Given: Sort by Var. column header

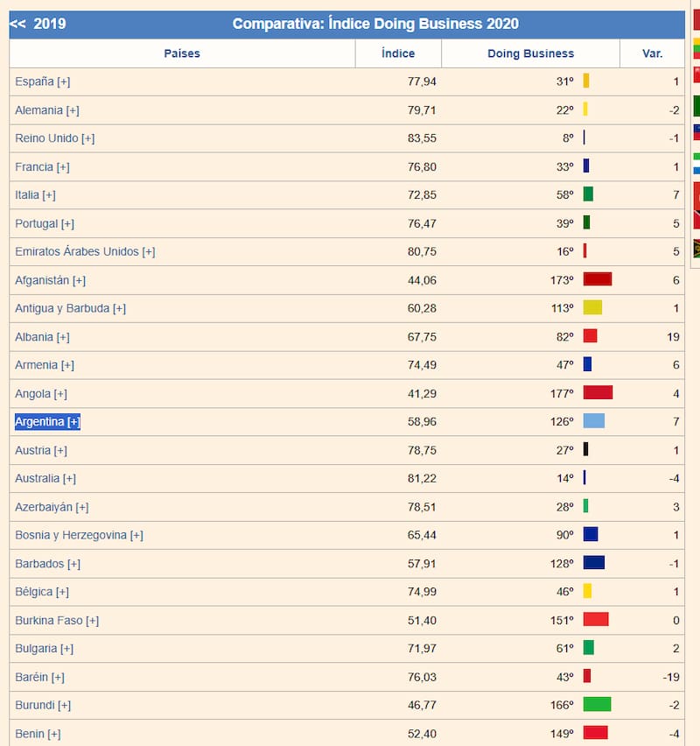Looking at the screenshot, I should (652, 53).
